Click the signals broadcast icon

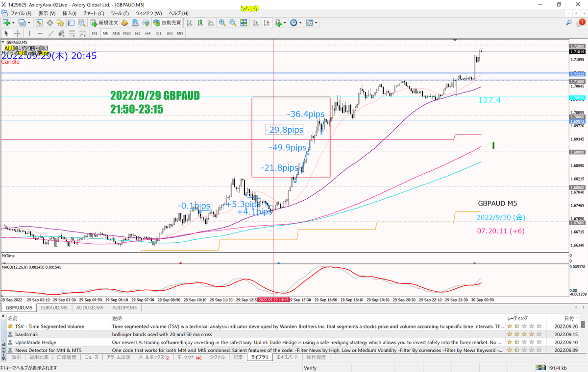click(146, 23)
